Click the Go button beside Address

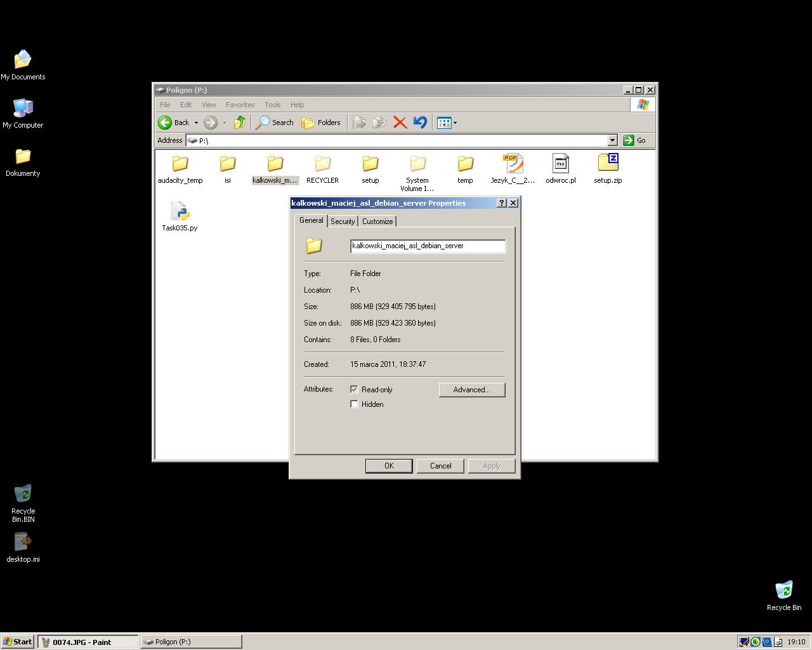[x=635, y=140]
